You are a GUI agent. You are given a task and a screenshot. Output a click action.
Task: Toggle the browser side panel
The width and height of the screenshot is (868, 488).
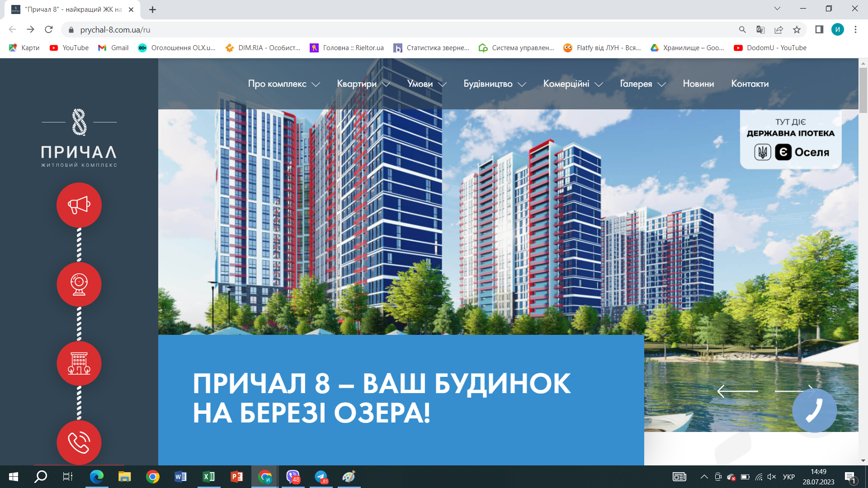click(x=819, y=30)
